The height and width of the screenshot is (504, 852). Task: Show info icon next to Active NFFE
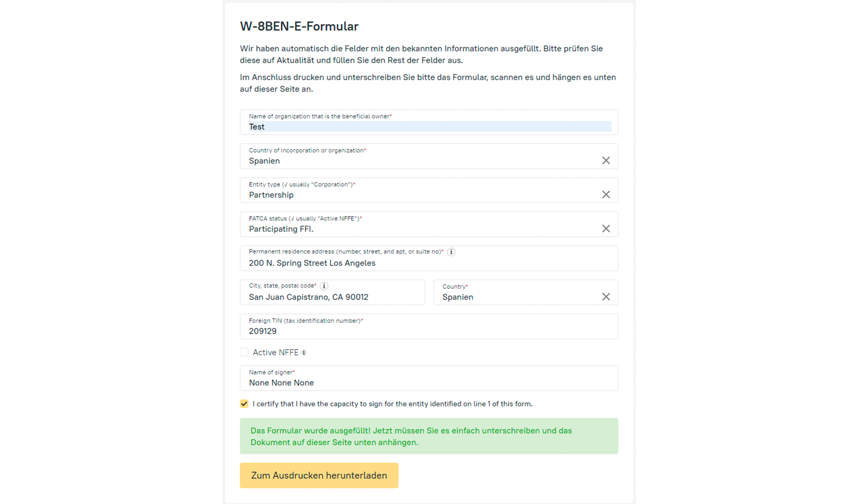(304, 353)
